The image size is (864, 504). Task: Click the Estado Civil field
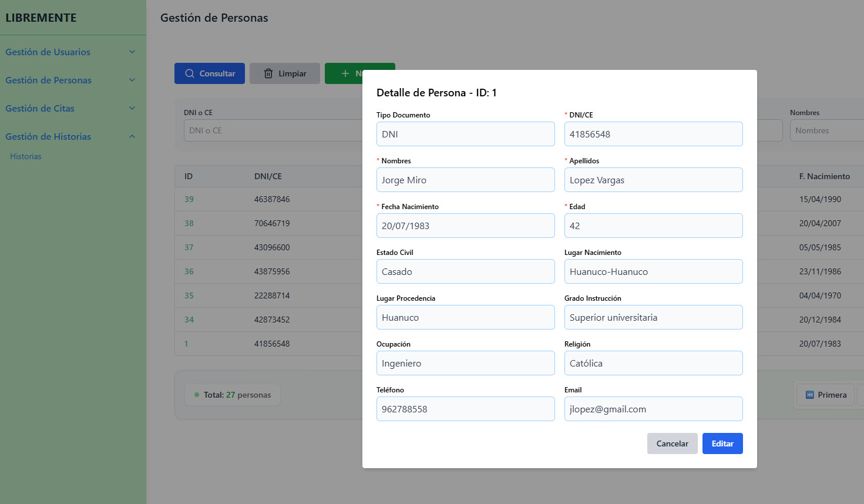tap(466, 271)
